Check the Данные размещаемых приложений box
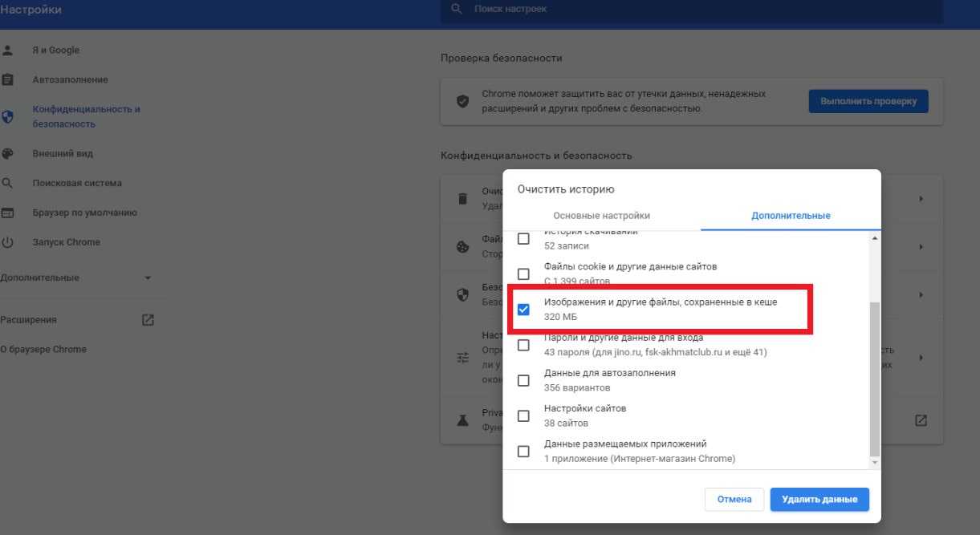Screen dimensions: 980x535 pyautogui.click(x=523, y=451)
